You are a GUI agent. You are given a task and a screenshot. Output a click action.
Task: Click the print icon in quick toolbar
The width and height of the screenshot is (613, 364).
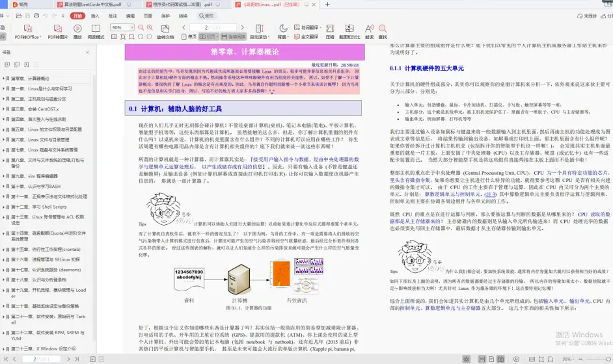click(x=36, y=16)
